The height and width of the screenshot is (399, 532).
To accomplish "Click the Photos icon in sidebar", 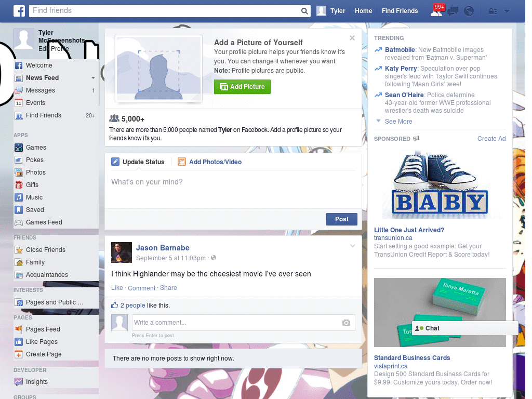I will (19, 172).
